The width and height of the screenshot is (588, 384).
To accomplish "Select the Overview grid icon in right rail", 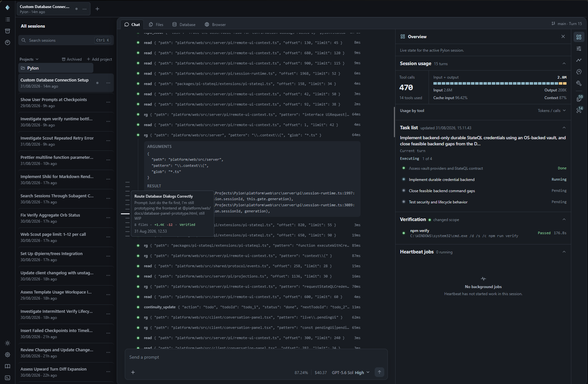I will [579, 37].
